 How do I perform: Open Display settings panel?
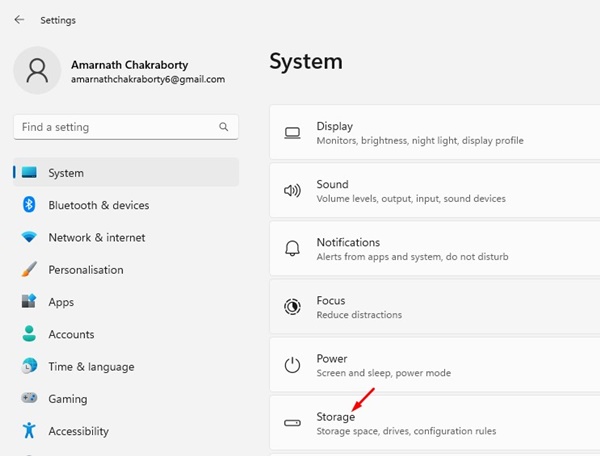tap(420, 133)
